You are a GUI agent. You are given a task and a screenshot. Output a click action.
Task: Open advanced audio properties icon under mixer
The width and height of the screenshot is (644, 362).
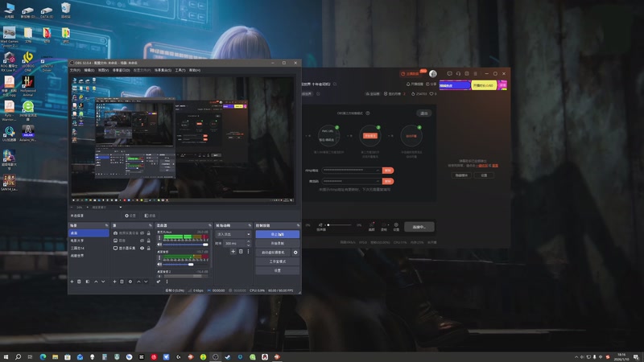(159, 282)
